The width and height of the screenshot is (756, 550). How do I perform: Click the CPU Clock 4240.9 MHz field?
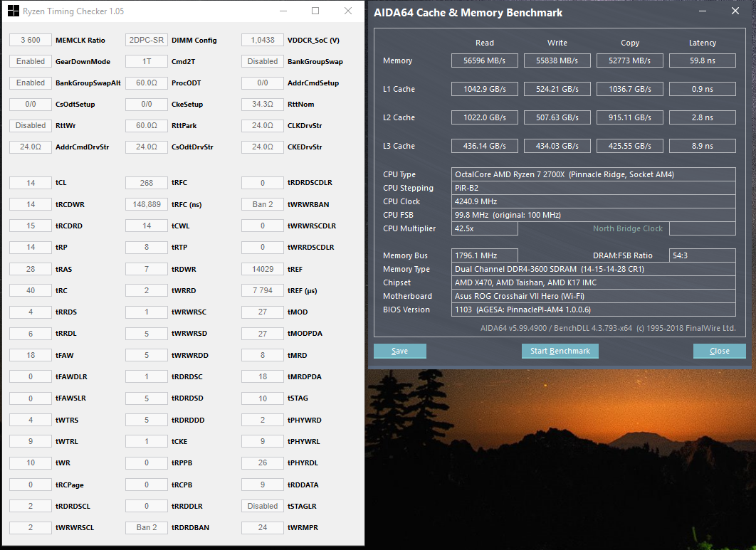(594, 201)
